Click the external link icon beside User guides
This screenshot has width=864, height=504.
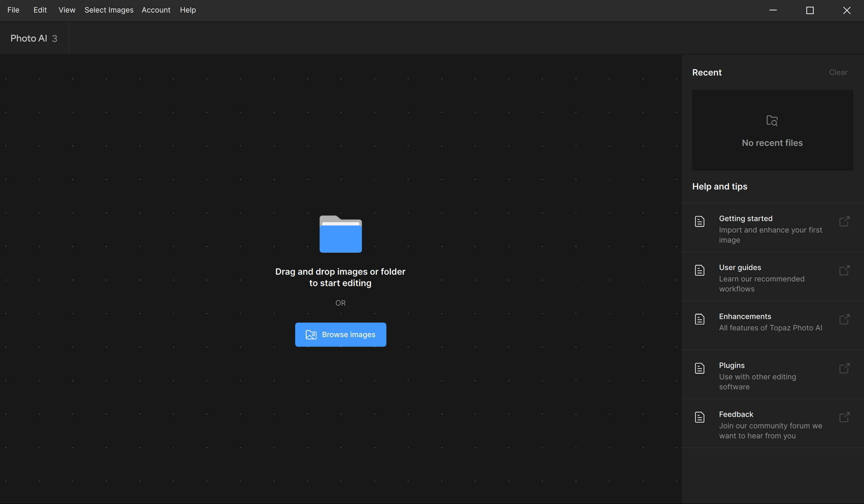[x=844, y=270]
